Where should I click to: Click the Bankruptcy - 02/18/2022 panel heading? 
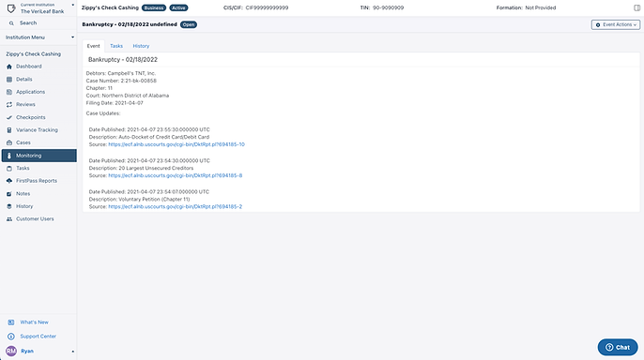point(123,59)
